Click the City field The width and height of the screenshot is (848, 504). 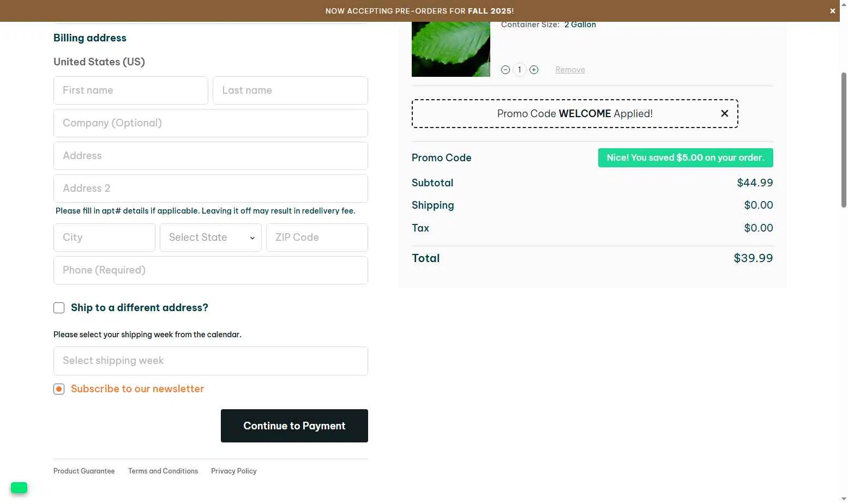tap(104, 238)
